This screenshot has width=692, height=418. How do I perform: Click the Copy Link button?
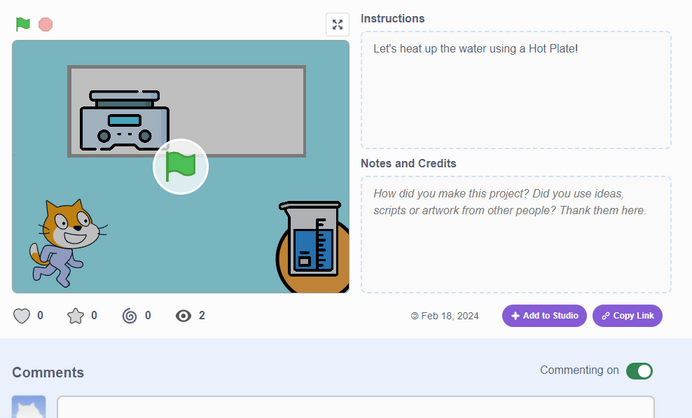click(627, 316)
